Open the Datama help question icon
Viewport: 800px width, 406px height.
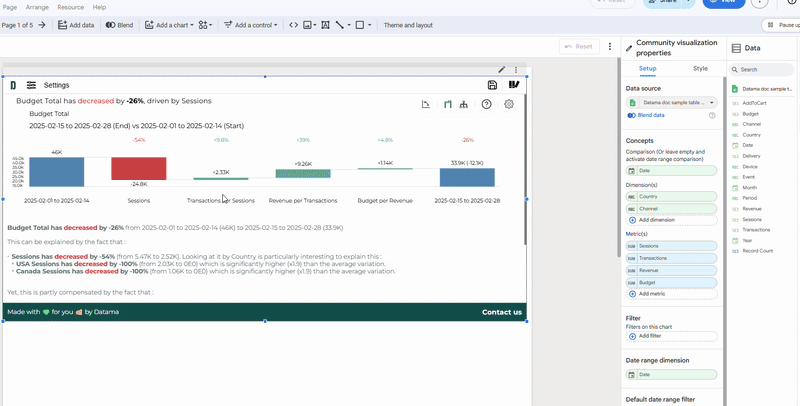coord(486,104)
